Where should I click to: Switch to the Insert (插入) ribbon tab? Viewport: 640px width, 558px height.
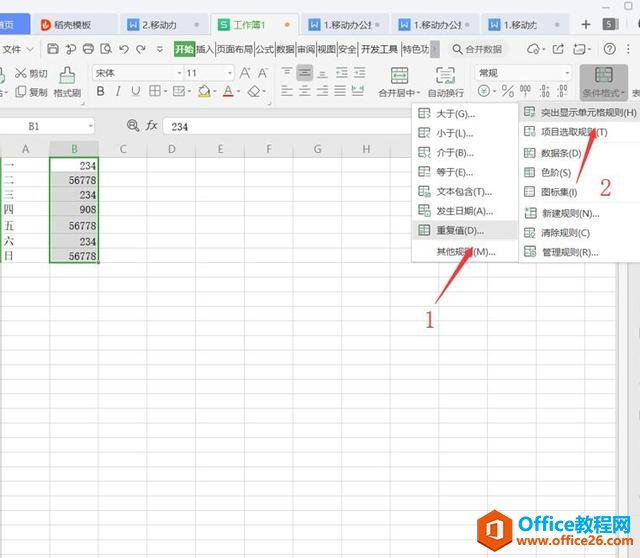tap(205, 49)
